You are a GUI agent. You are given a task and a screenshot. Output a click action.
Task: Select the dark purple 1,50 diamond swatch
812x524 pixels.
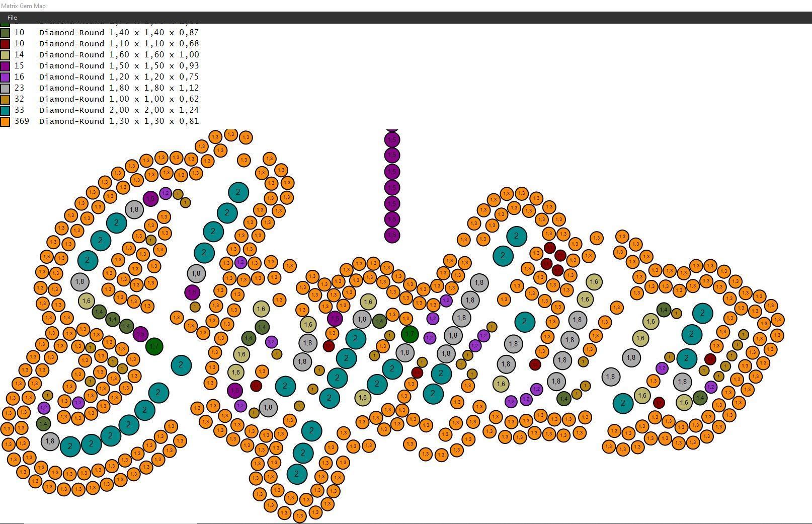tap(5, 66)
